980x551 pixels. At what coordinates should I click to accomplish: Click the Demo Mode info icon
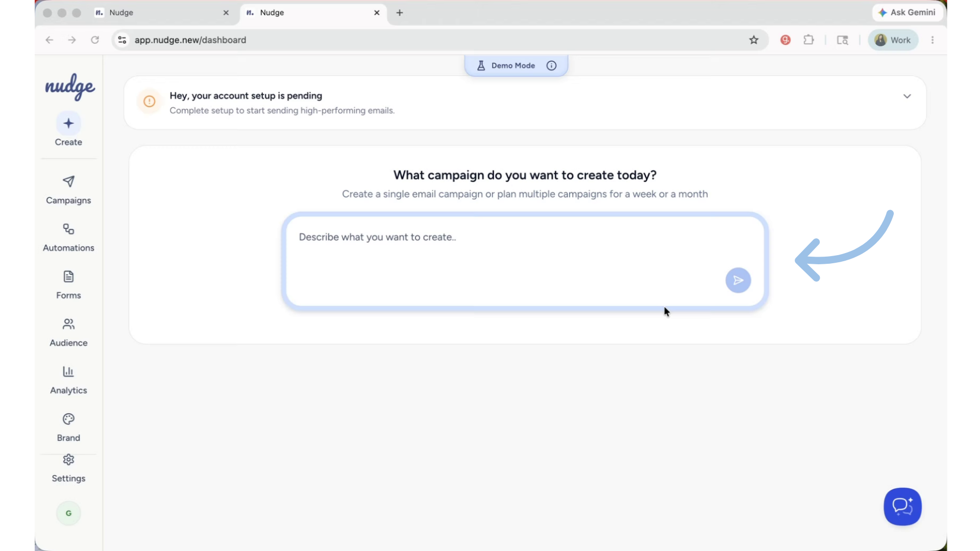point(551,65)
